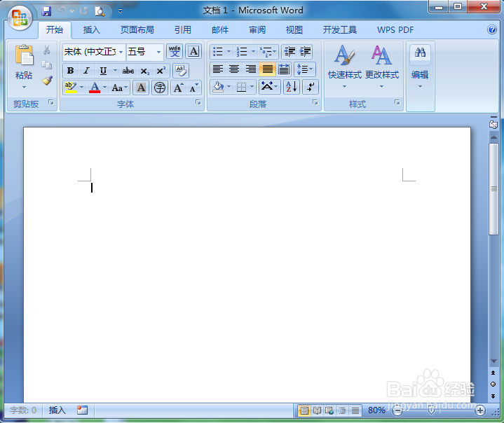Apply character border icon
Viewport: 504px width, 423px height.
pyautogui.click(x=193, y=51)
